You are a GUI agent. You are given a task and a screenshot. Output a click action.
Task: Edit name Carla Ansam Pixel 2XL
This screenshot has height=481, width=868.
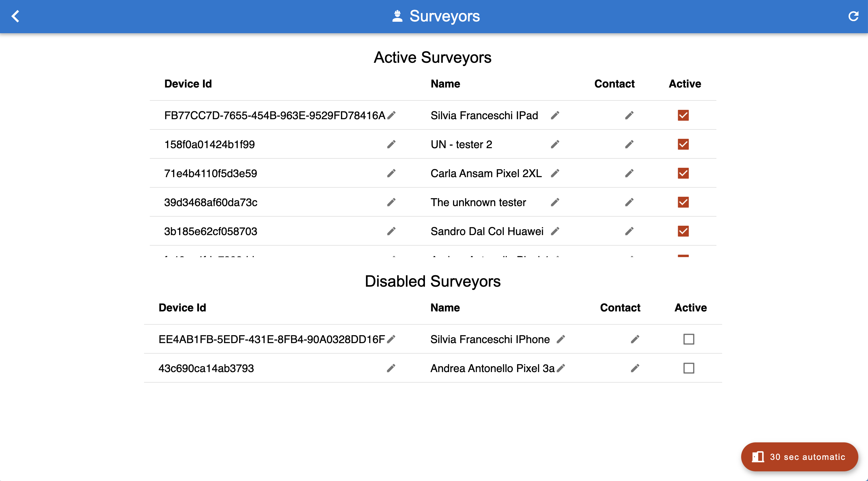pyautogui.click(x=555, y=173)
